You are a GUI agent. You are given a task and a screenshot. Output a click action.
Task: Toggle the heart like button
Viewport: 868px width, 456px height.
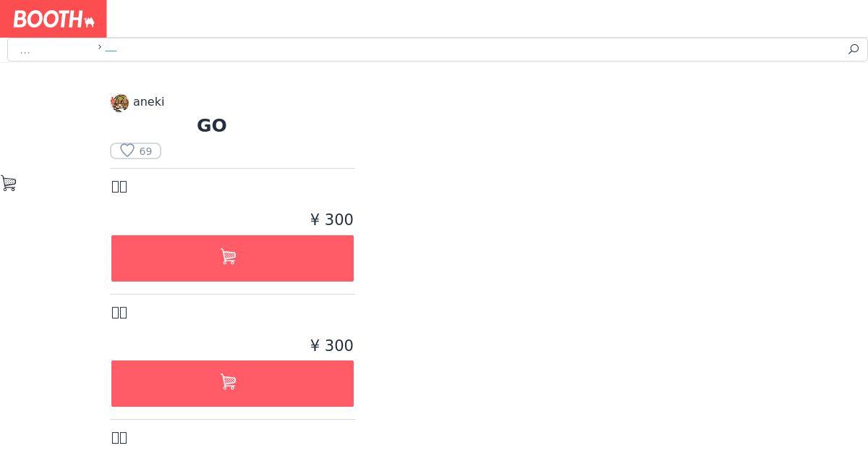(127, 151)
